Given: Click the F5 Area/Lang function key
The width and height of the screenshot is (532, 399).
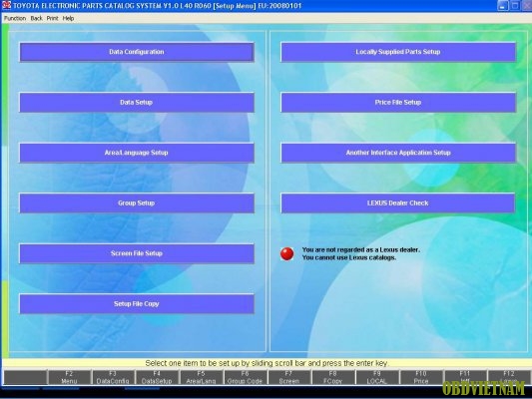Looking at the screenshot, I should [x=201, y=377].
